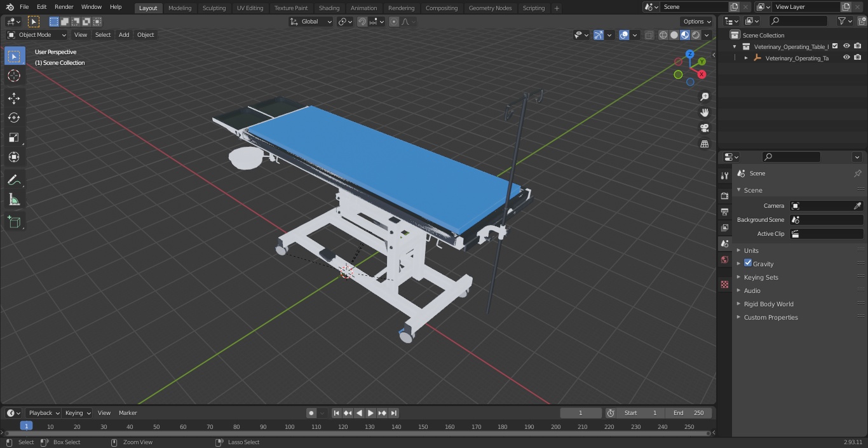Click the outliner search field
868x448 pixels.
798,21
